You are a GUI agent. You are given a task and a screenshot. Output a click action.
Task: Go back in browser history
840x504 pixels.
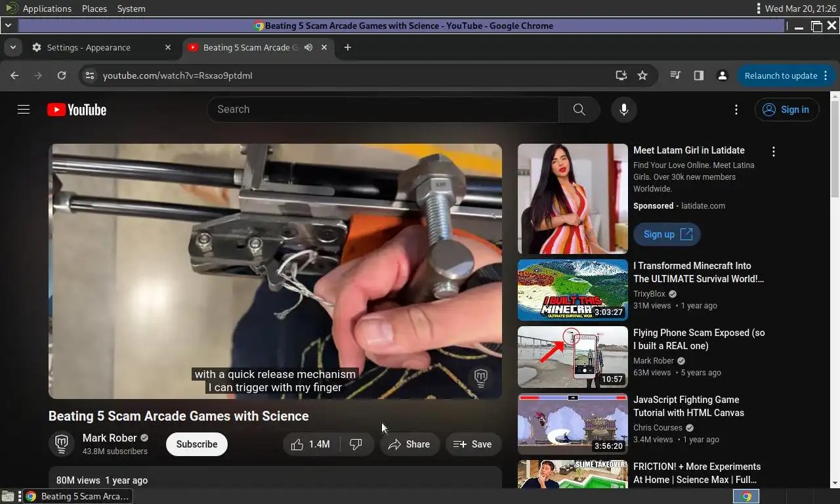click(x=14, y=75)
